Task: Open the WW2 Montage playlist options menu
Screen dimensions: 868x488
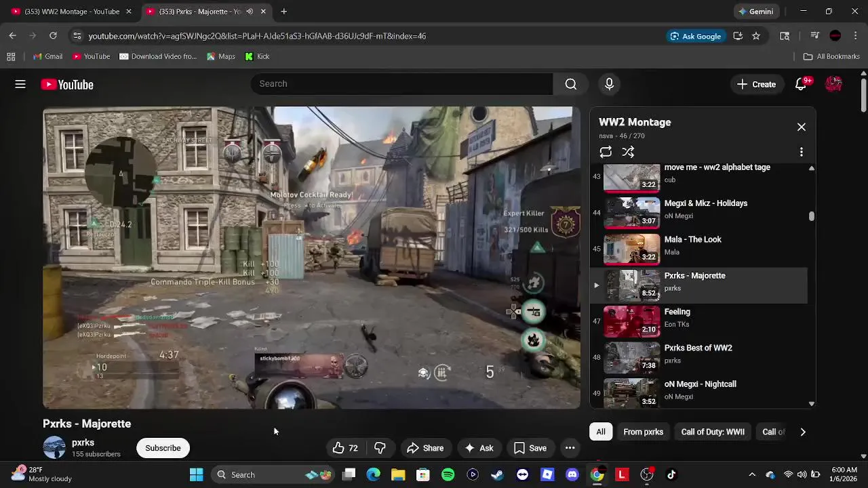Action: [802, 152]
